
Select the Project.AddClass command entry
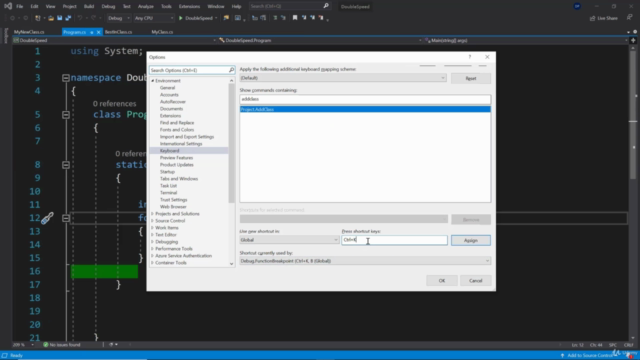coord(365,109)
